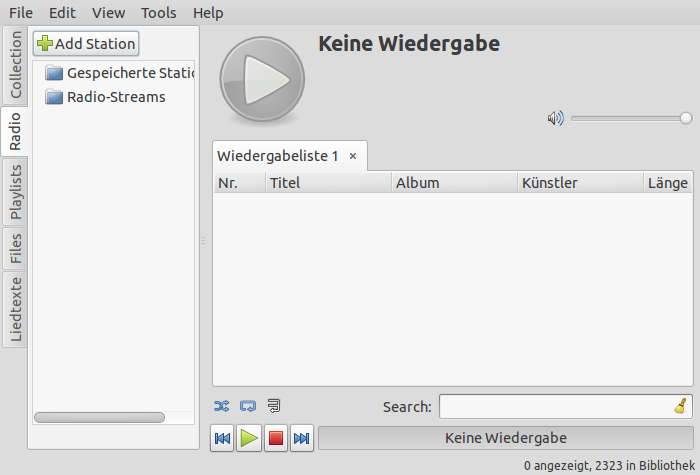Clear search with the broom icon
Viewport: 700px width, 475px height.
[680, 406]
